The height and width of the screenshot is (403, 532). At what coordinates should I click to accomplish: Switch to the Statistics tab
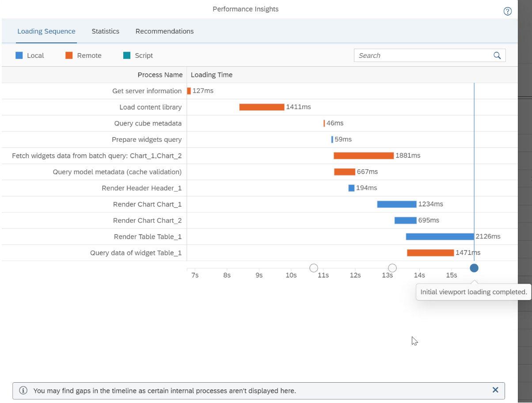point(105,31)
